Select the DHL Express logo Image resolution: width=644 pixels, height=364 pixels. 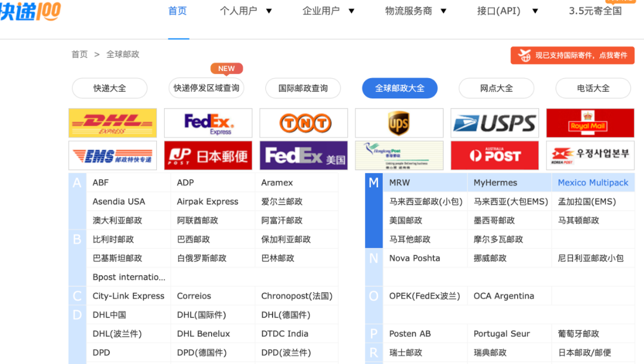click(112, 123)
